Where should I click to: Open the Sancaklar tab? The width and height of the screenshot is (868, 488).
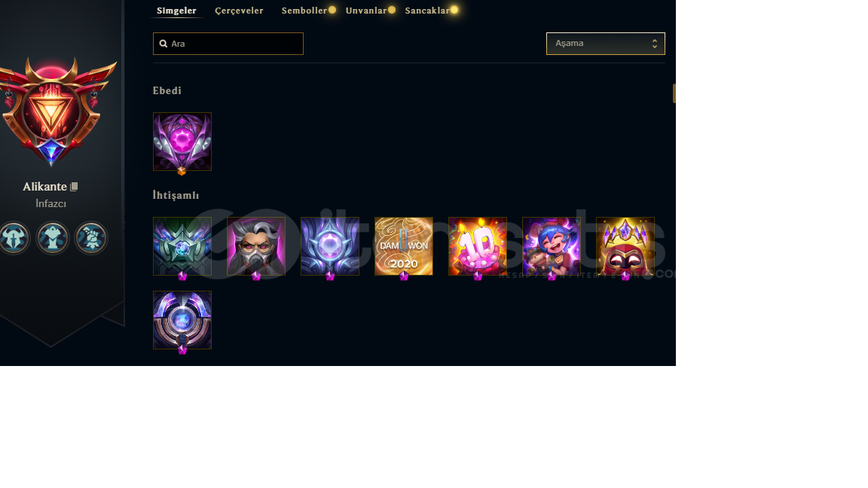coord(427,11)
